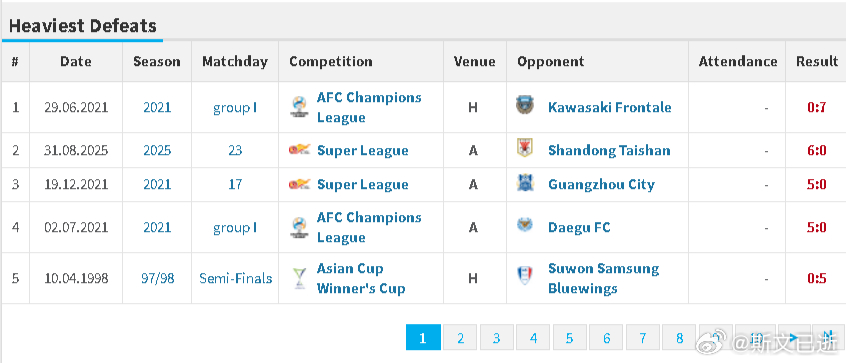Go to page 8 of heaviest defeats

click(679, 338)
